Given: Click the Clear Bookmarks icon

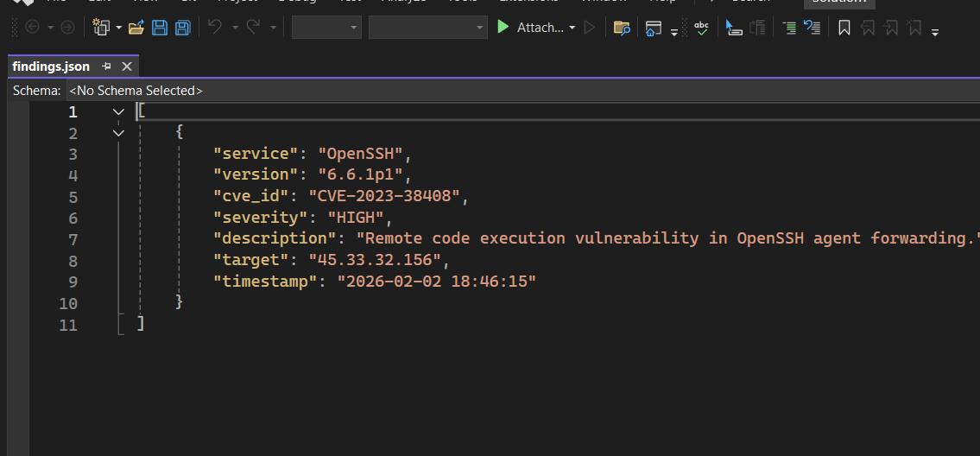Looking at the screenshot, I should pos(914,28).
